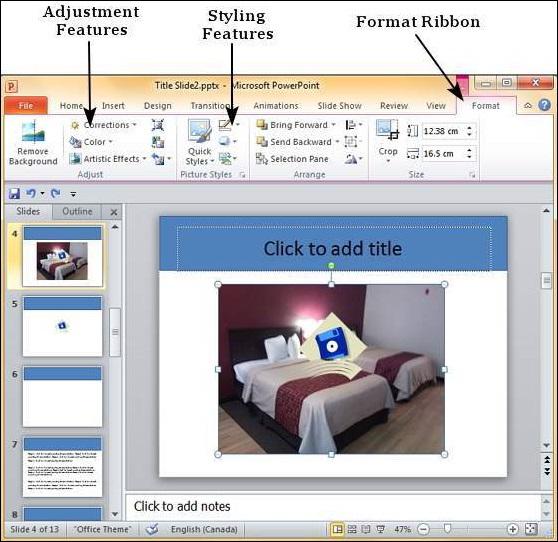Screen dimensions: 558x542
Task: Open the Selection Pane
Action: tap(292, 159)
